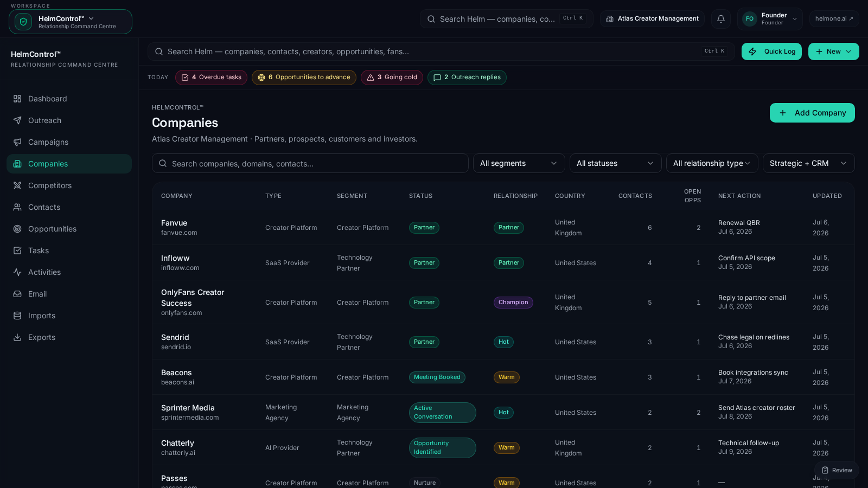Viewport: 868px width, 488px height.
Task: Focus the wide Search Helm bar
Action: (441, 52)
